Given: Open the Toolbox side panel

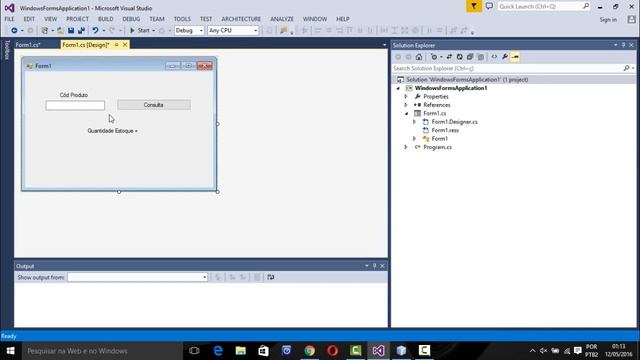Looking at the screenshot, I should 6,50.
